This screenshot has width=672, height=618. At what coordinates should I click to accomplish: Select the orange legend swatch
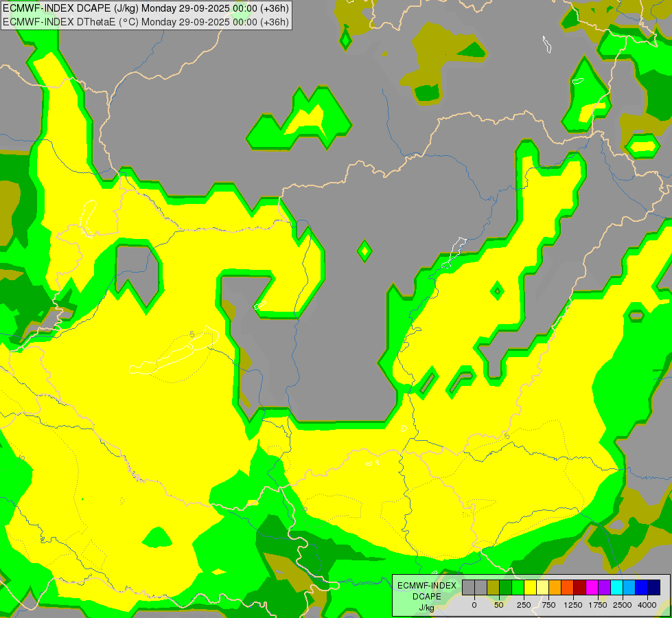pos(555,587)
